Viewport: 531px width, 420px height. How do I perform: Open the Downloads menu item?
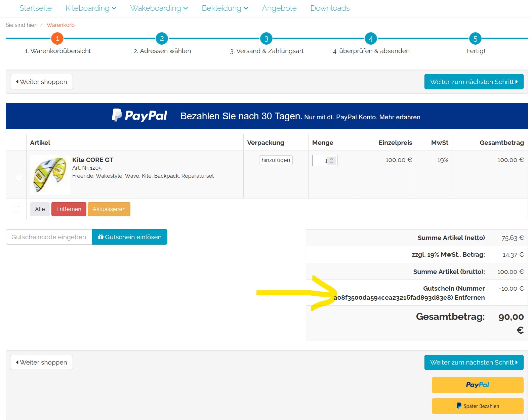[330, 8]
